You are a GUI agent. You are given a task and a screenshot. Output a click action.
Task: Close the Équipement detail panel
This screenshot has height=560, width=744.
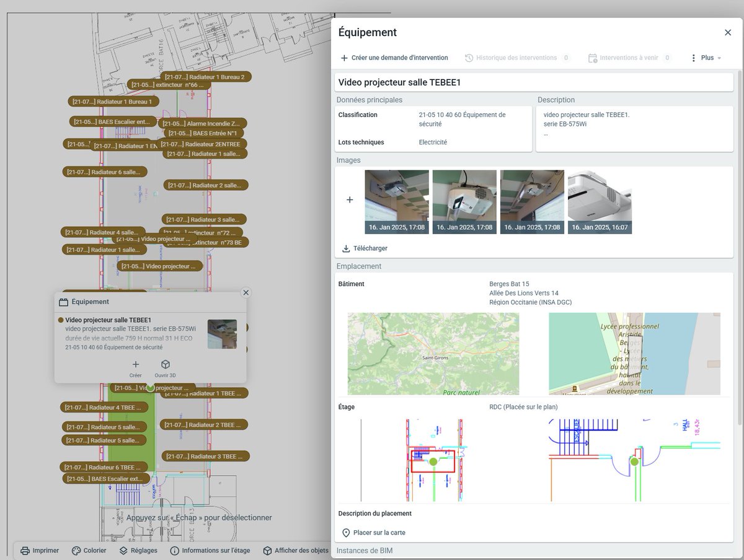(728, 32)
